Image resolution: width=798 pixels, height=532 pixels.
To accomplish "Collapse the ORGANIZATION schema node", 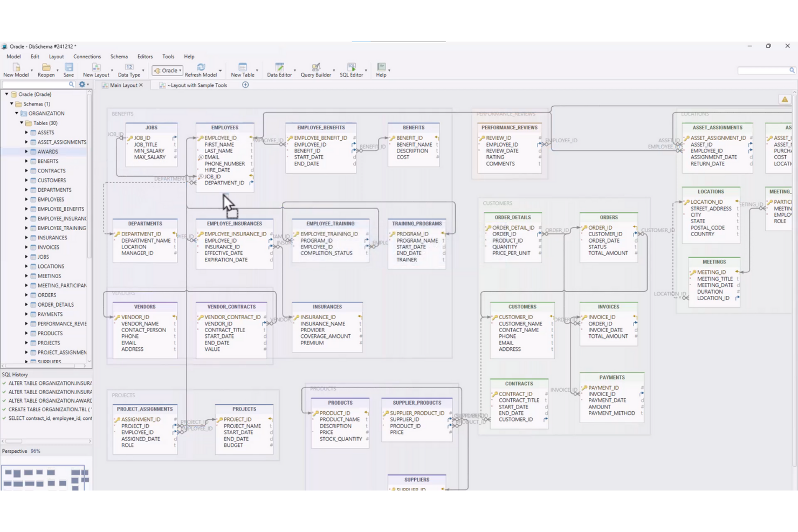I will [x=17, y=113].
